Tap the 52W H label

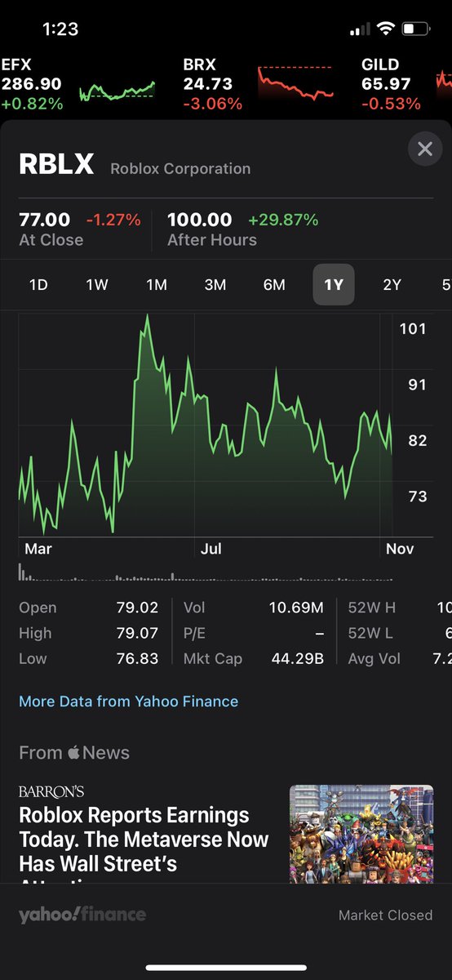pyautogui.click(x=371, y=608)
